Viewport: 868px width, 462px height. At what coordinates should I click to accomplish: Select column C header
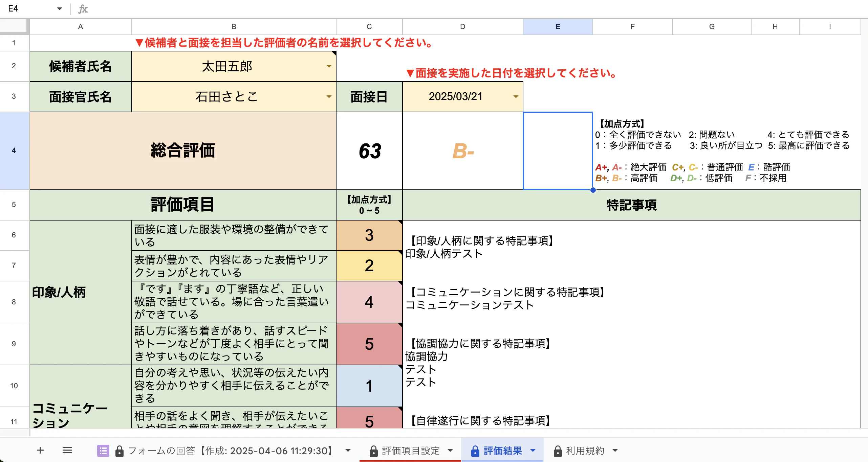(369, 27)
